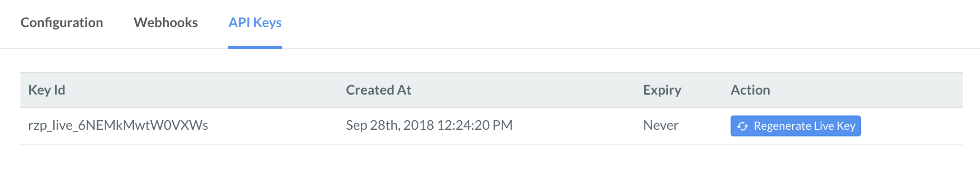
Task: Select the rzp_live_6NEMkMwtW0VXWs key id
Action: coord(118,125)
